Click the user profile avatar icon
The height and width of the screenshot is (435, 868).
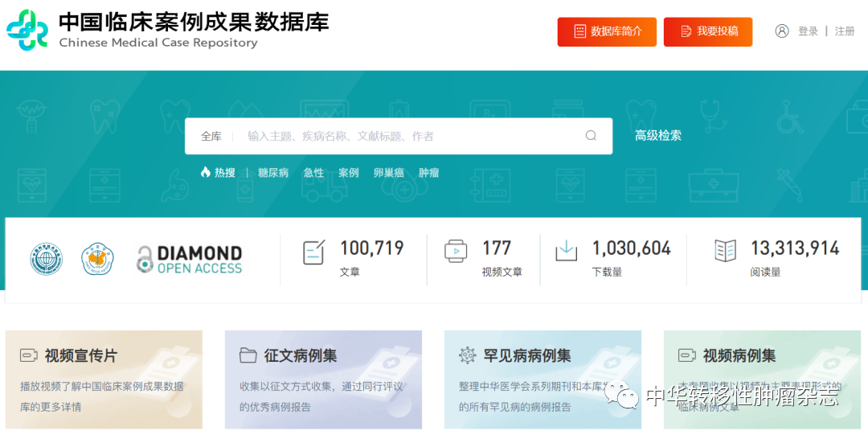[x=782, y=31]
